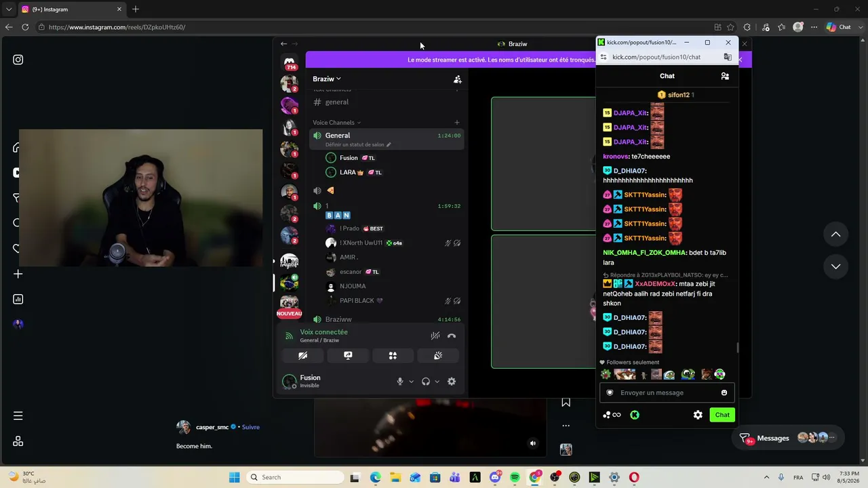Open Instagram hamburger menu in sidebar
This screenshot has width=868, height=488.
(x=18, y=415)
